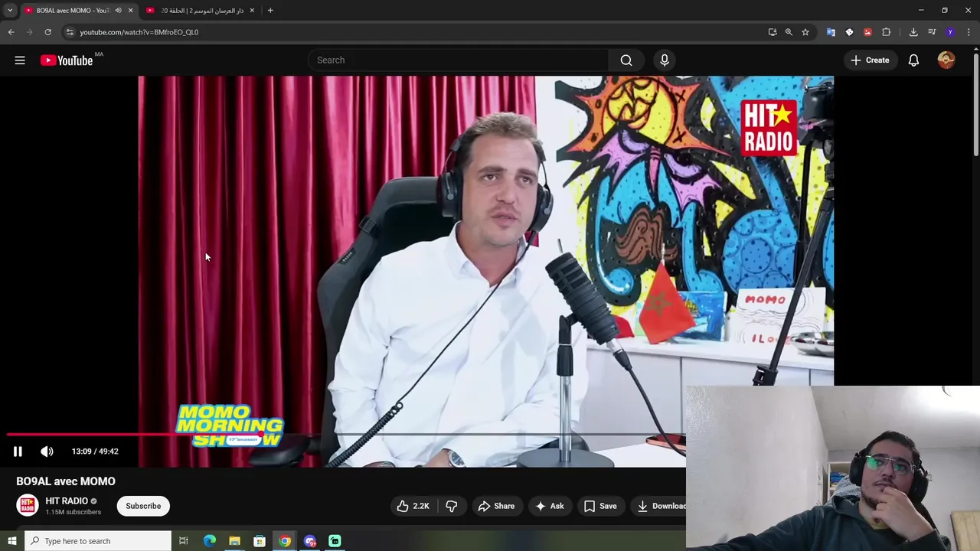Open the green Streamlabs taskbar icon
The height and width of the screenshot is (551, 980).
(x=335, y=541)
